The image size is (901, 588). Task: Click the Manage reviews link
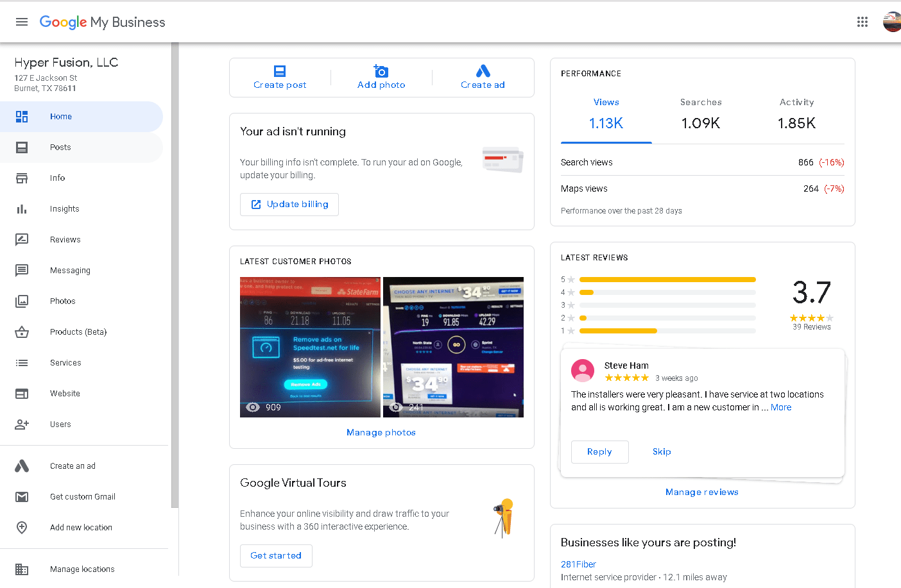tap(702, 492)
